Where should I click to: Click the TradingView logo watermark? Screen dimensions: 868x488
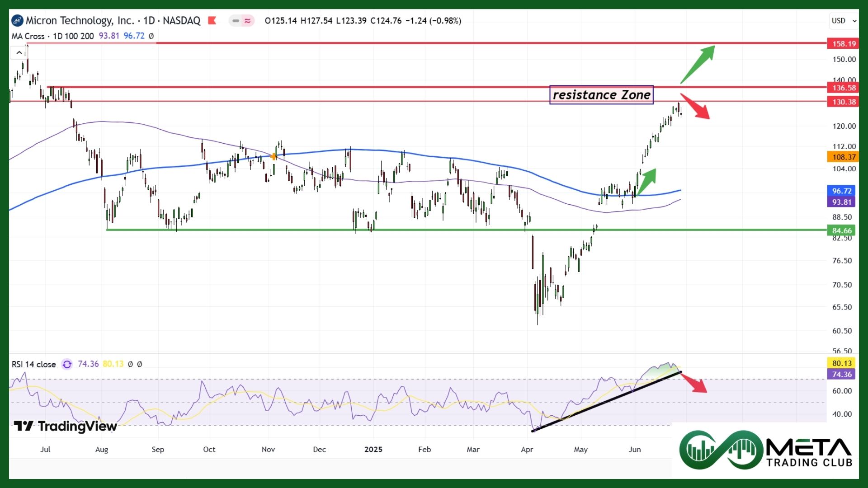tap(66, 426)
